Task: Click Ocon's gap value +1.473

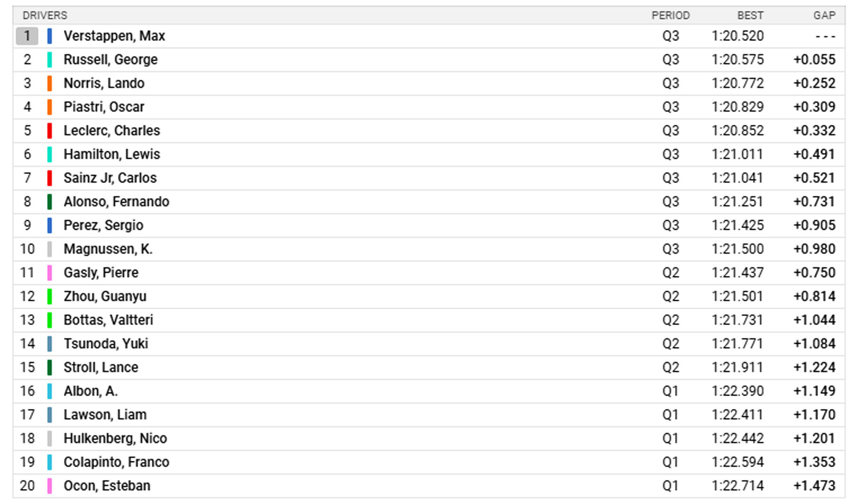Action: [x=814, y=486]
